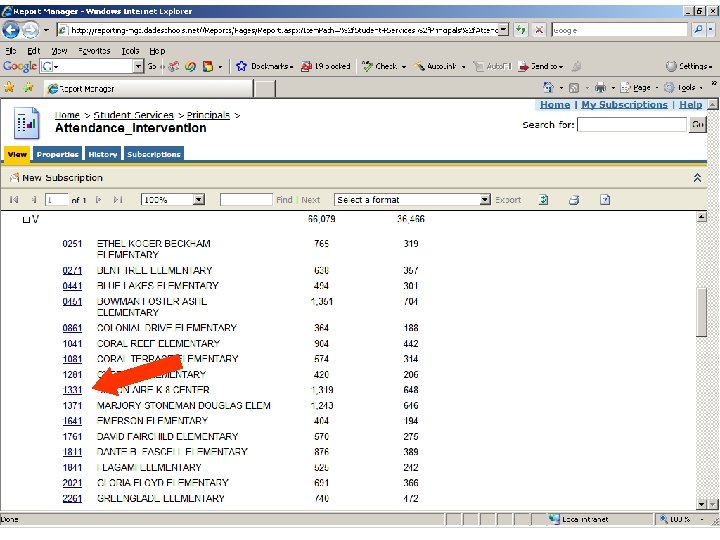Click the popups blocked icon
This screenshot has width=720, height=540.
[306, 67]
